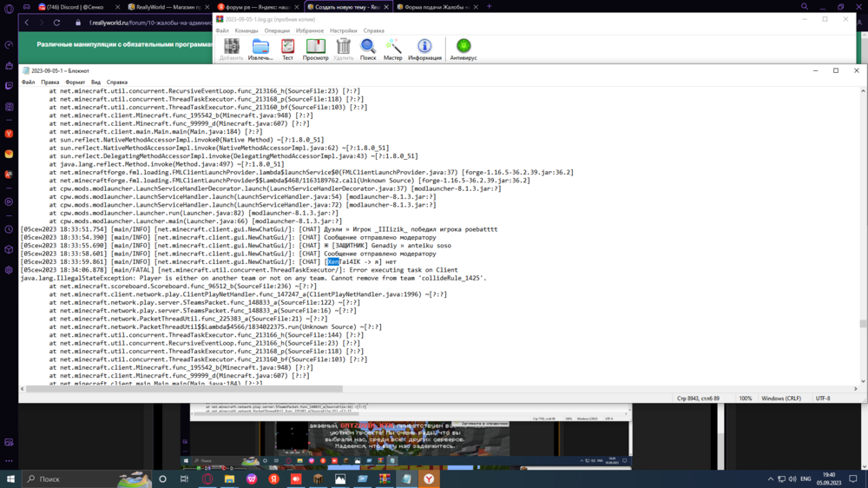Click the Notepad vertical scrollbar thumb

click(863, 324)
